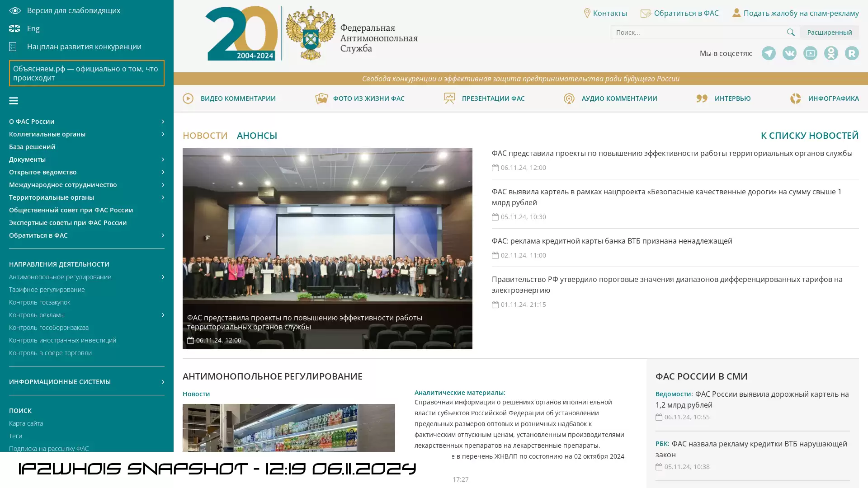Open news about картель в рамках нацпроекта

667,197
